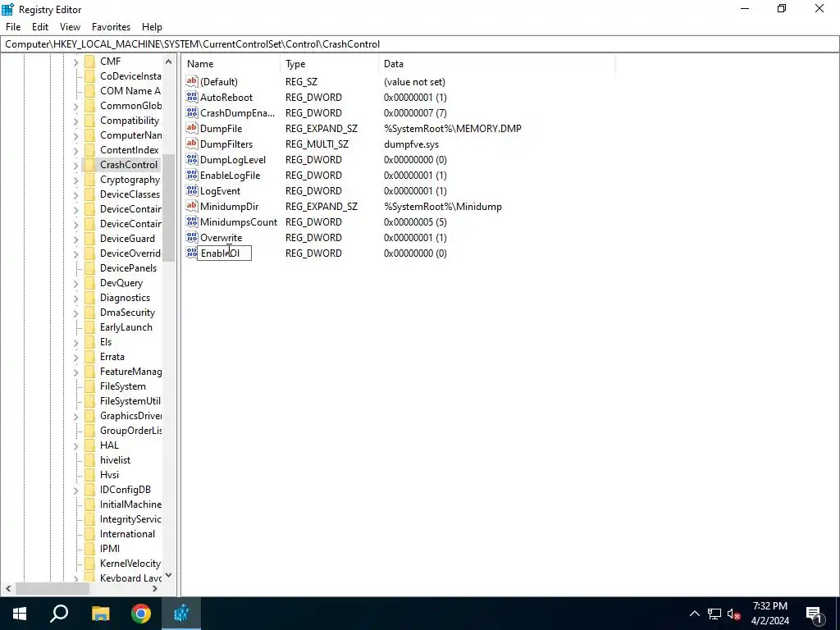Click the tree vertical scrollbar down arrow
This screenshot has width=840, height=630.
(x=169, y=575)
